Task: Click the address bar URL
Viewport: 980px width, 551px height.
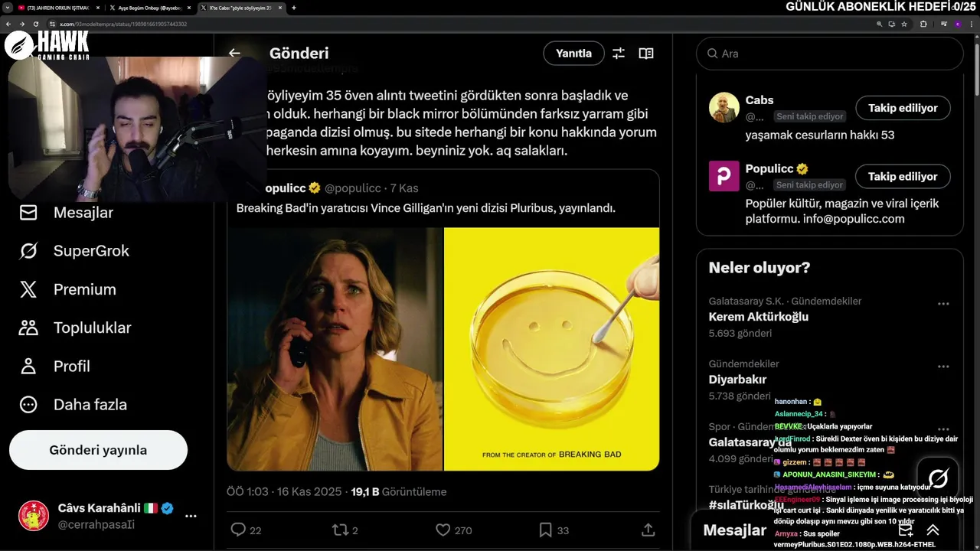Action: click(x=123, y=24)
